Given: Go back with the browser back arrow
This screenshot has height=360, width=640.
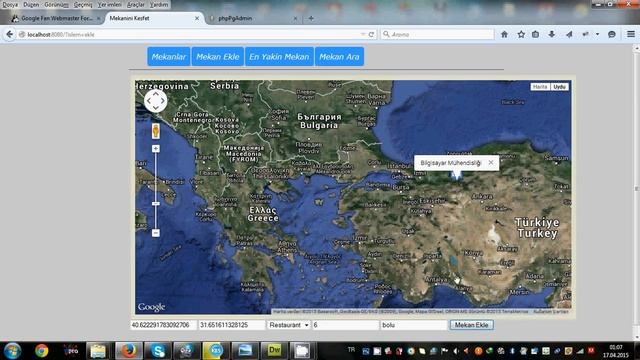Looking at the screenshot, I should [x=9, y=34].
